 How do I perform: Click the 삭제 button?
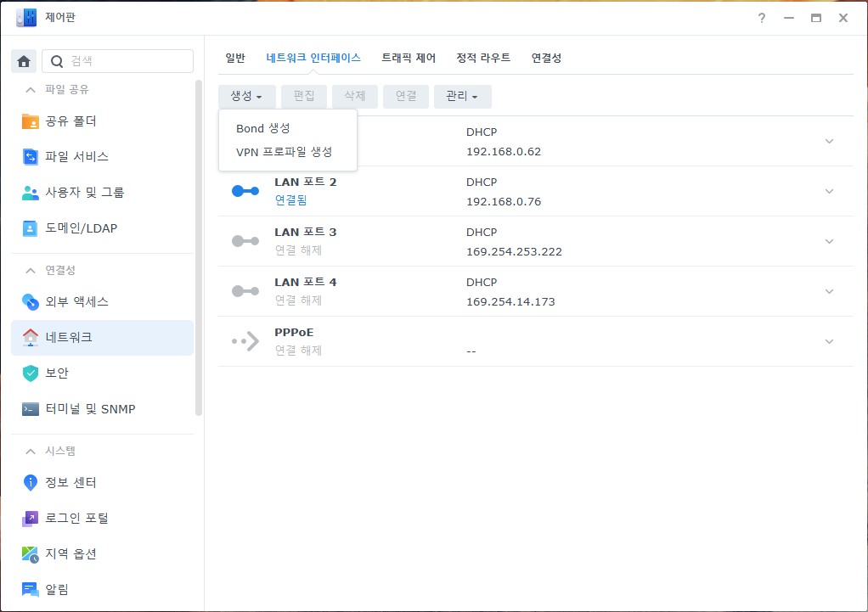(x=355, y=96)
